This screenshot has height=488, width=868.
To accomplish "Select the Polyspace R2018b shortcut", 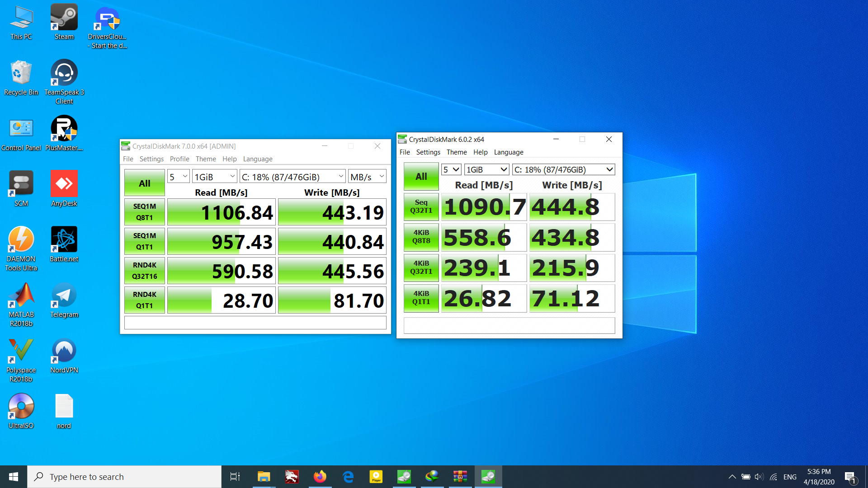I will [21, 360].
